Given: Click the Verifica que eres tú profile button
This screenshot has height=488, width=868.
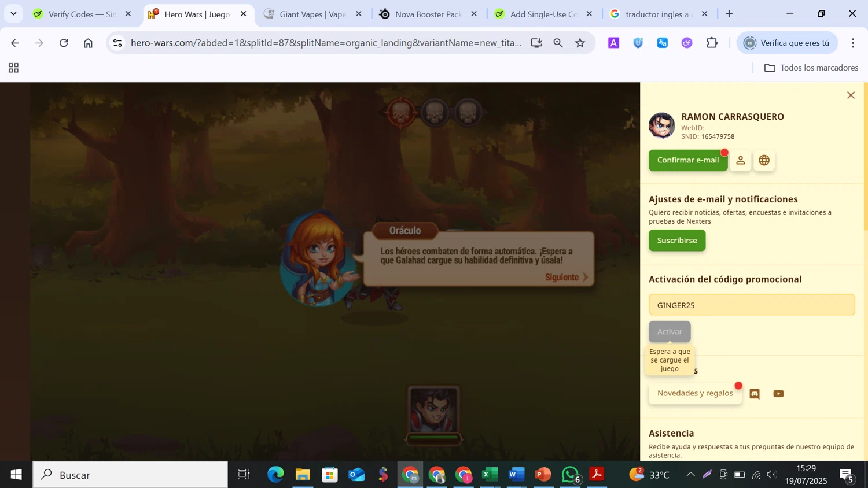Looking at the screenshot, I should [787, 43].
